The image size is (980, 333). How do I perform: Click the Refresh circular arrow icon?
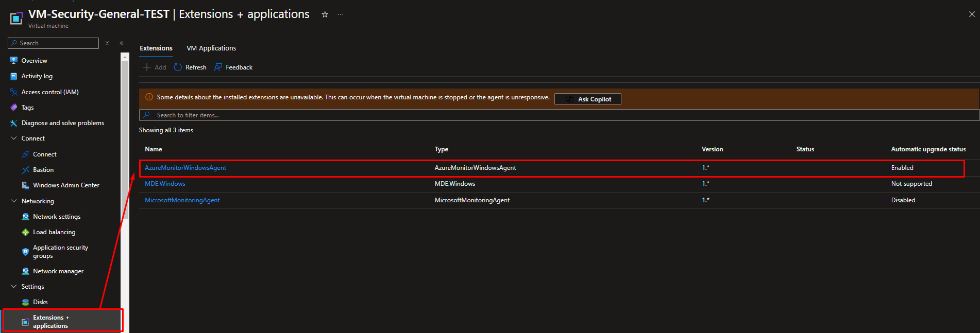(178, 67)
